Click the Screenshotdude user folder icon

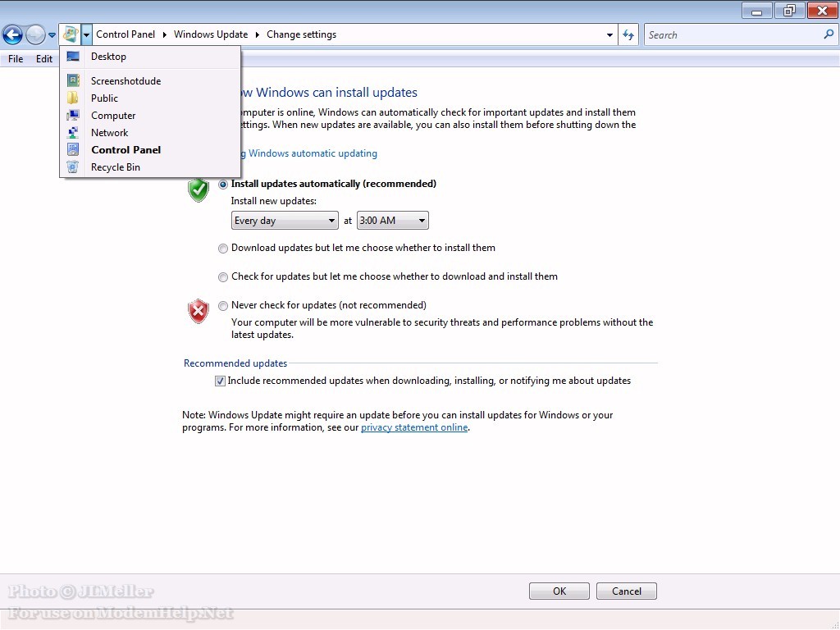(x=73, y=80)
